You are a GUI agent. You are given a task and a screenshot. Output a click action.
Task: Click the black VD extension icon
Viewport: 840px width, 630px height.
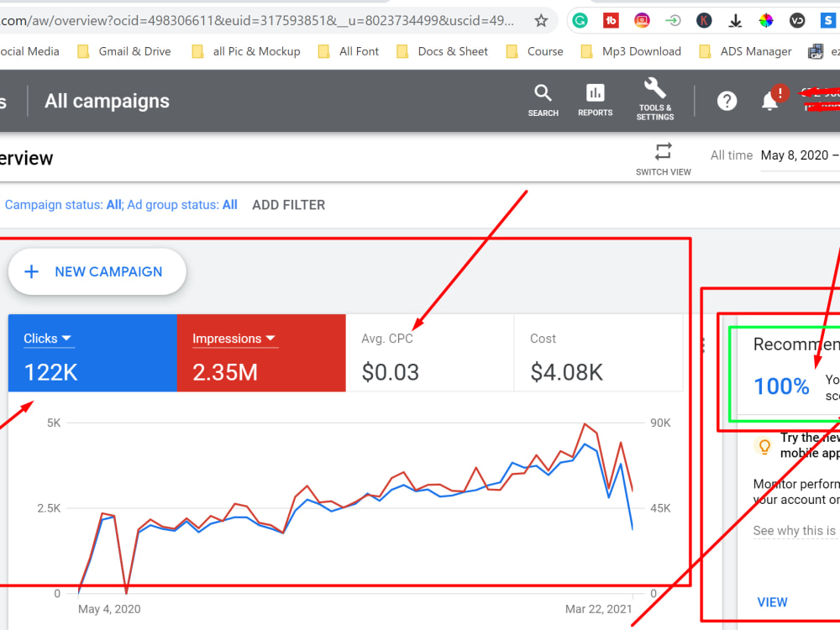[x=797, y=21]
